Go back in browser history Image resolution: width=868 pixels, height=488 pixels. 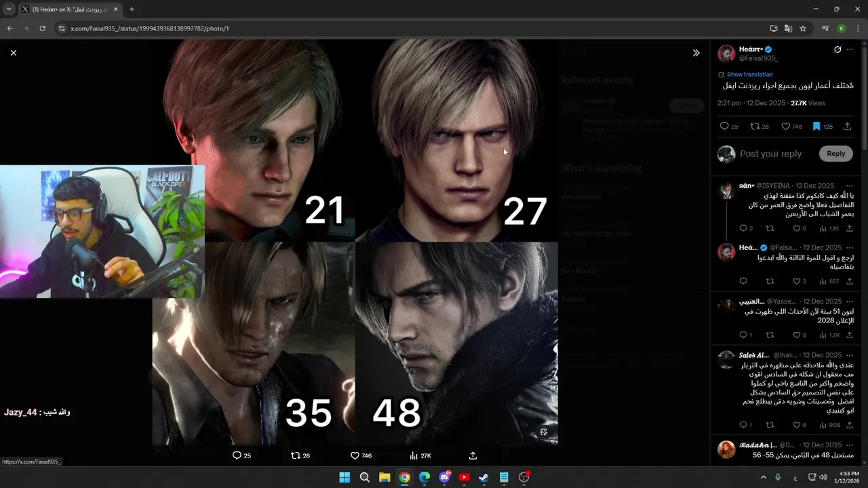[x=9, y=28]
